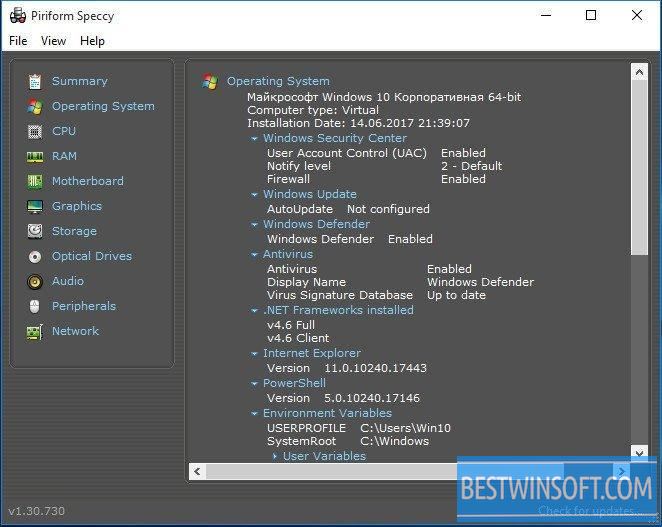Expand the User Variables node
The image size is (662, 527).
pyautogui.click(x=275, y=456)
